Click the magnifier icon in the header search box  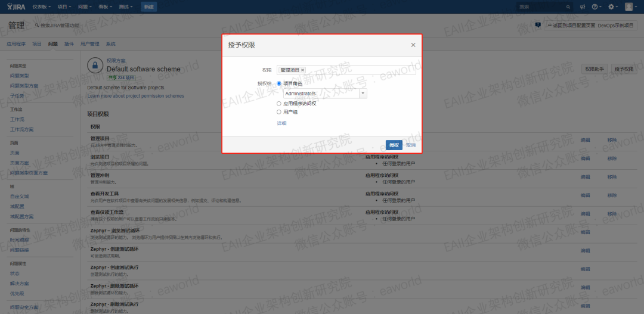[568, 7]
